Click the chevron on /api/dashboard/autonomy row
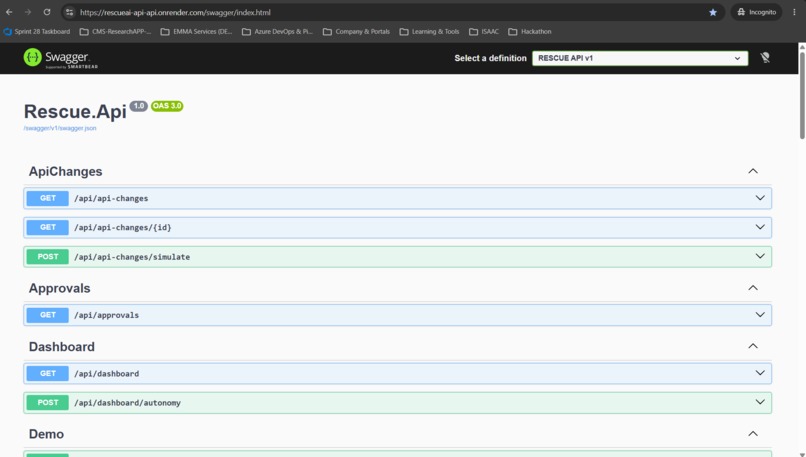 [760, 402]
